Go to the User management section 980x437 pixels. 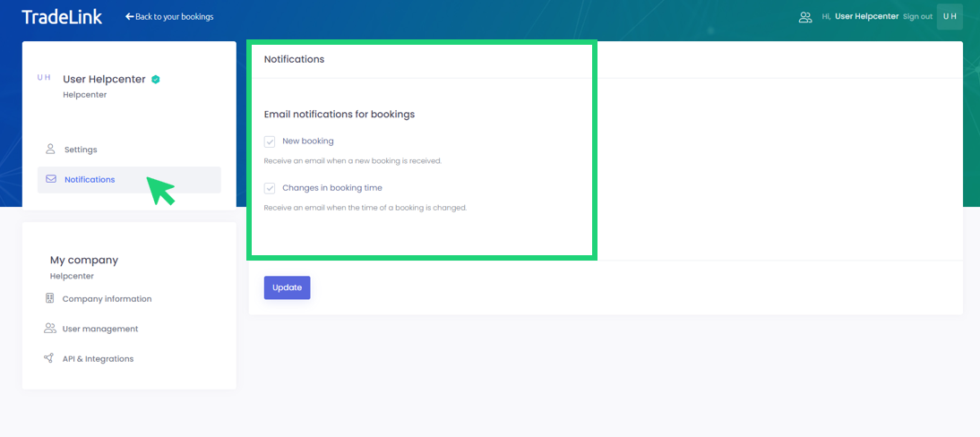(x=99, y=329)
